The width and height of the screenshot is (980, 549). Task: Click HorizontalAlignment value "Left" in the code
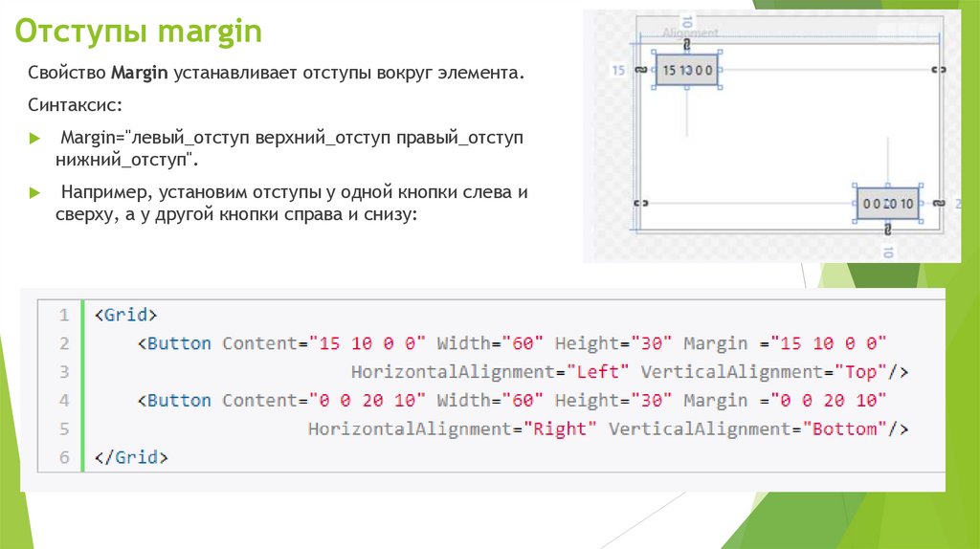(597, 372)
